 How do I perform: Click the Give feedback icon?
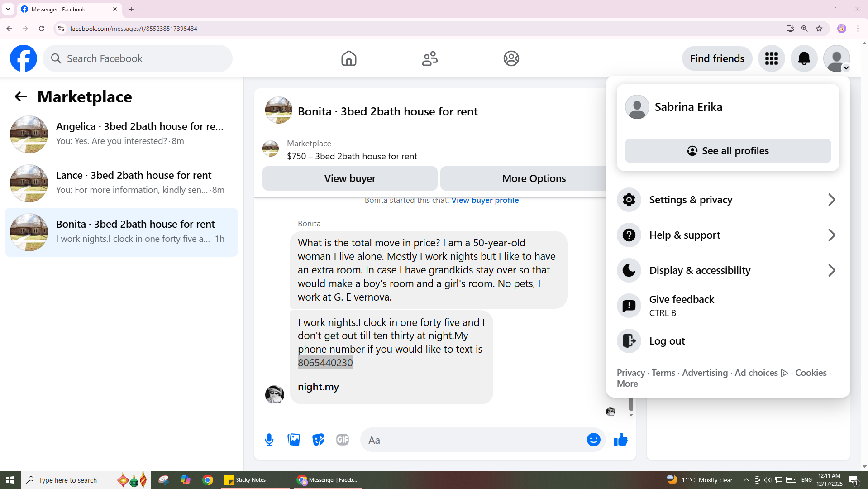629,306
